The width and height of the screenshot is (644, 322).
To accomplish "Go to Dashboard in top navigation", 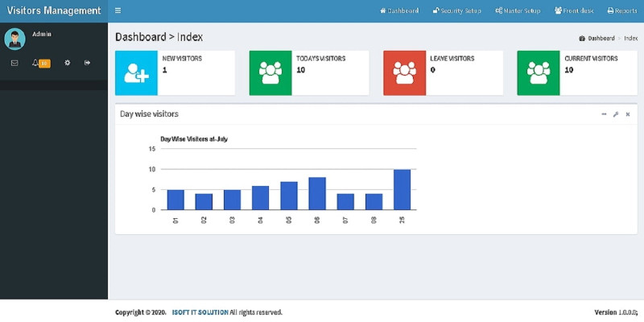I will click(399, 11).
